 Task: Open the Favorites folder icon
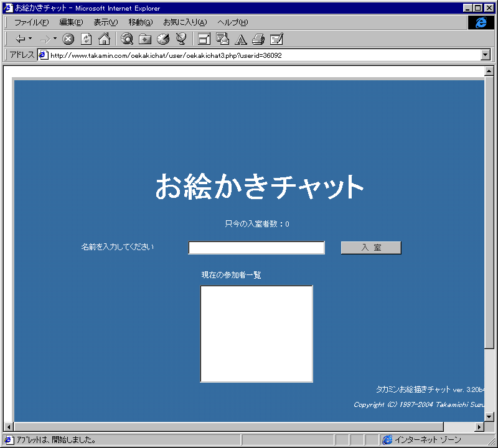click(145, 39)
